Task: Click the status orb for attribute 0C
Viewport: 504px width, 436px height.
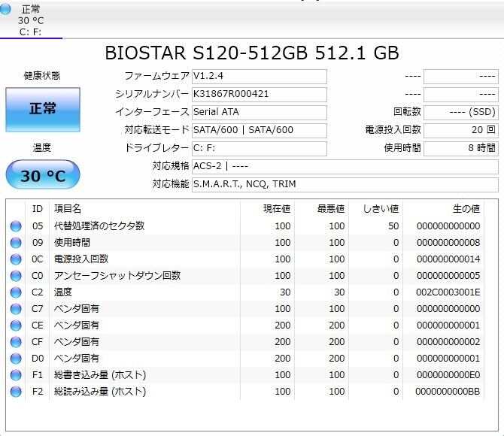Action: pyautogui.click(x=16, y=259)
